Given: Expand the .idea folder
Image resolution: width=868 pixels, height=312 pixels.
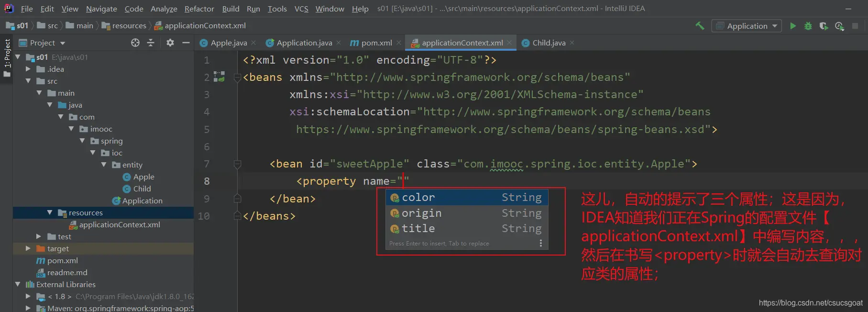Looking at the screenshot, I should (28, 69).
